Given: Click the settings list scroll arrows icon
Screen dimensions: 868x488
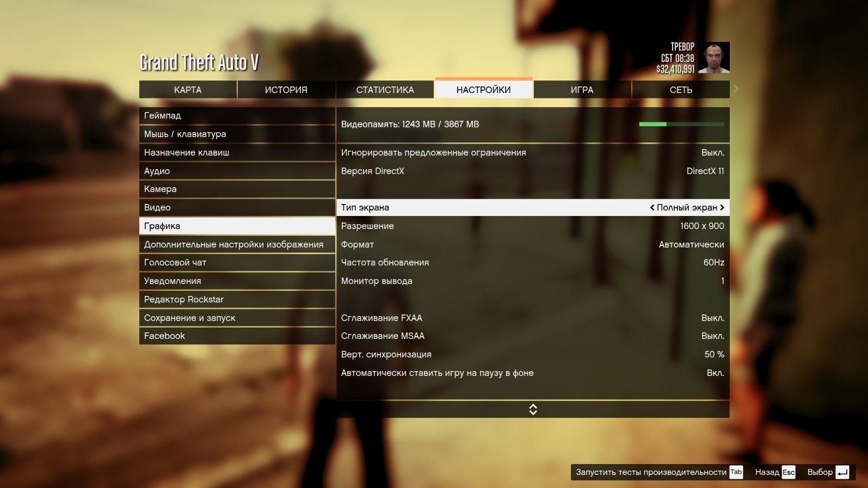Looking at the screenshot, I should 533,410.
